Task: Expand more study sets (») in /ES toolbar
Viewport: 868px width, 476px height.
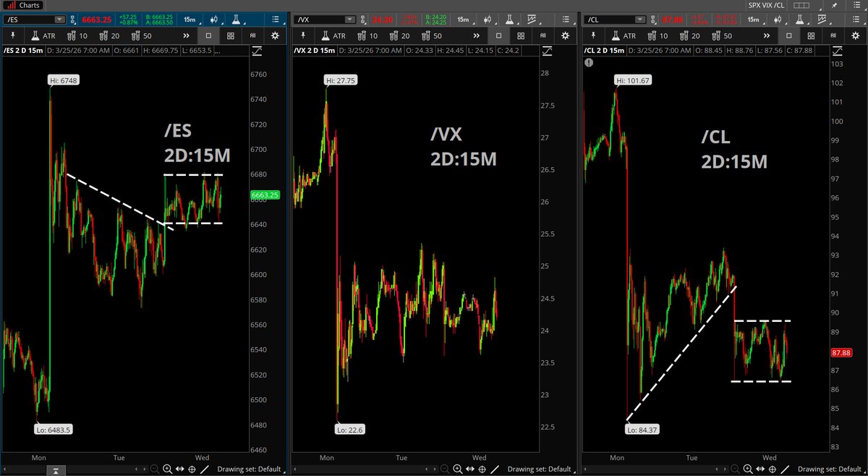Action: [186, 35]
